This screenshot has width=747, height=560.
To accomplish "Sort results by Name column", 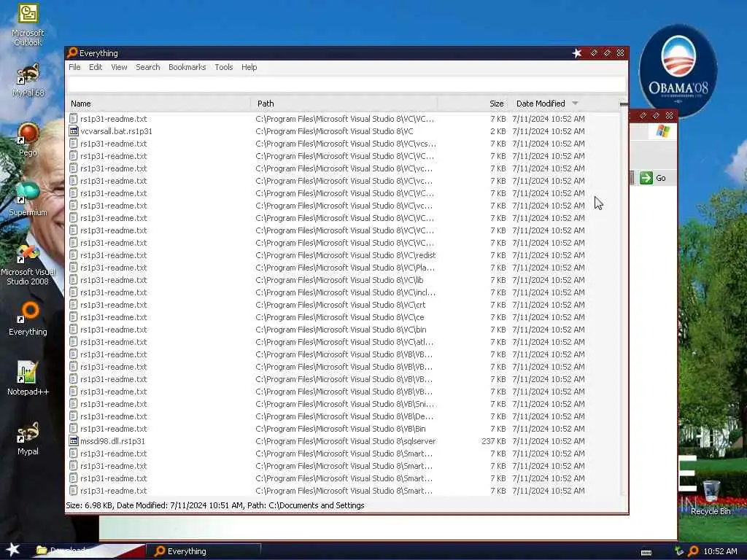I will coord(158,104).
